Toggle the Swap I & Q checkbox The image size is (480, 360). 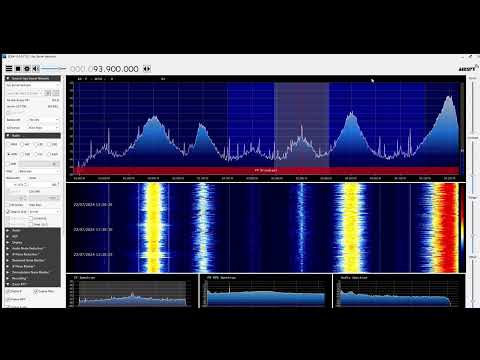click(39, 224)
